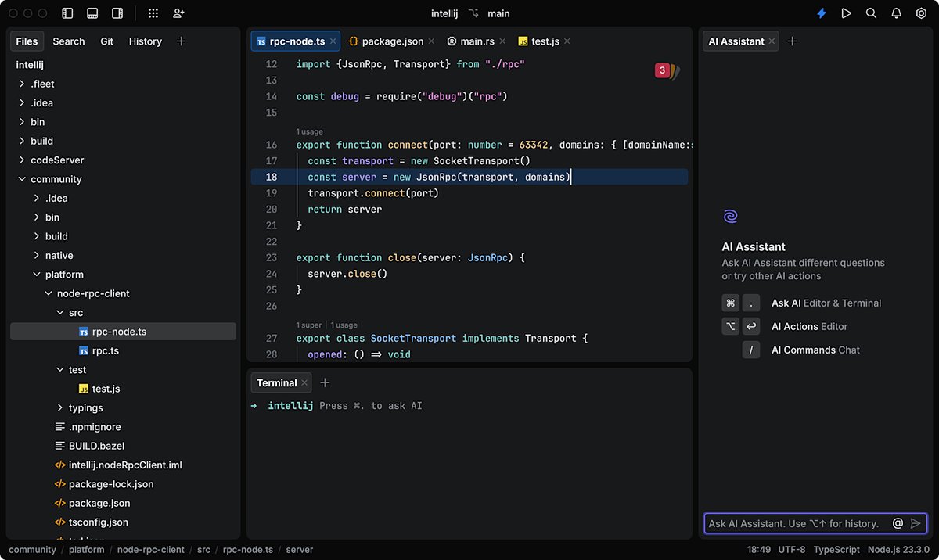Collapse the community folder
Viewport: 939px width, 560px height.
click(x=23, y=179)
